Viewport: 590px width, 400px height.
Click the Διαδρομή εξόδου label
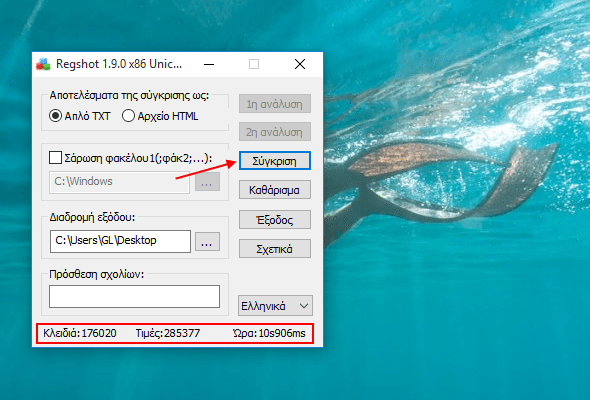pos(92,217)
